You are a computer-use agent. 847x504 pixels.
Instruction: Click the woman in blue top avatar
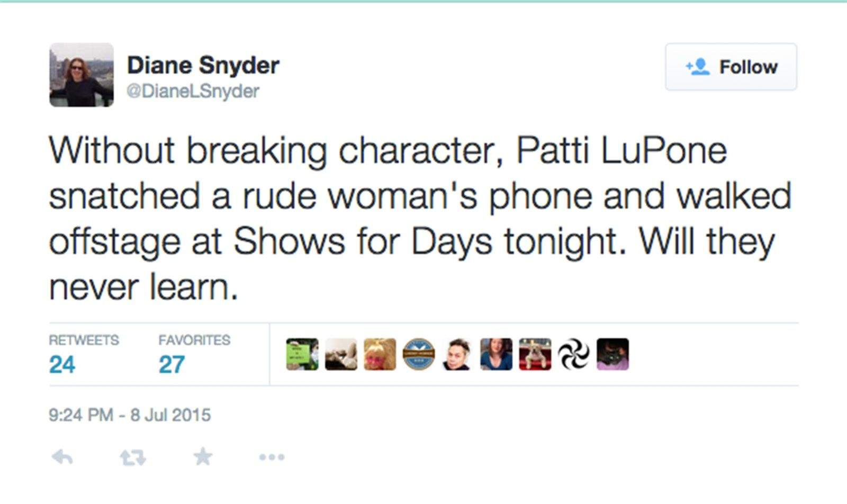pyautogui.click(x=496, y=354)
